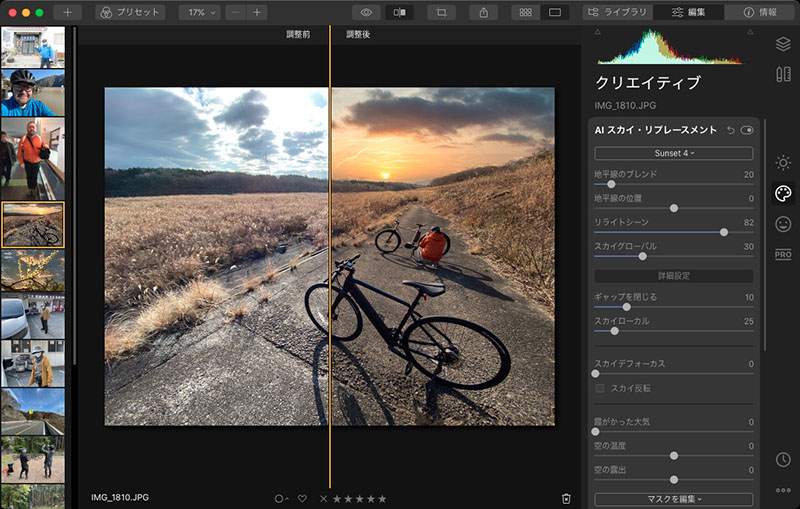Mark photo as favorite with heart
800x509 pixels.
[x=302, y=499]
